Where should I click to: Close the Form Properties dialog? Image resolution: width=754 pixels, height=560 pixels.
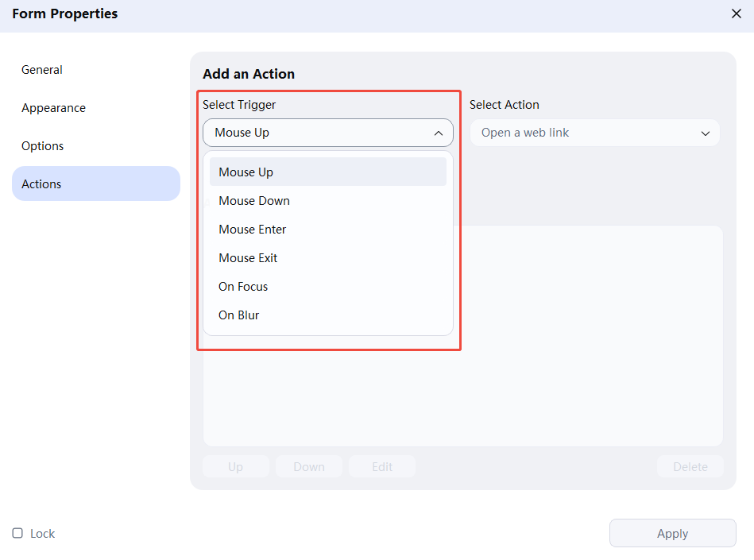[x=736, y=14]
